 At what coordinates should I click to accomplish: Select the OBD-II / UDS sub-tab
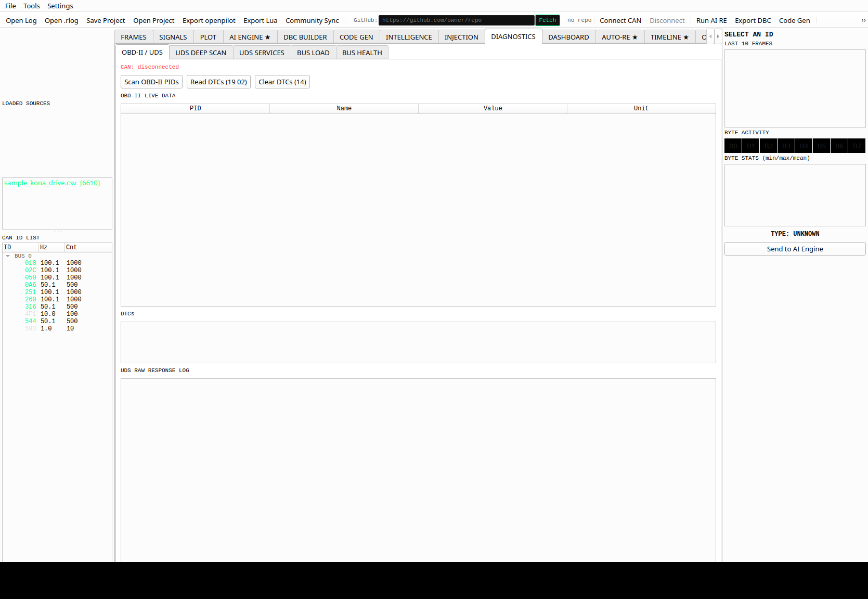[x=142, y=52]
